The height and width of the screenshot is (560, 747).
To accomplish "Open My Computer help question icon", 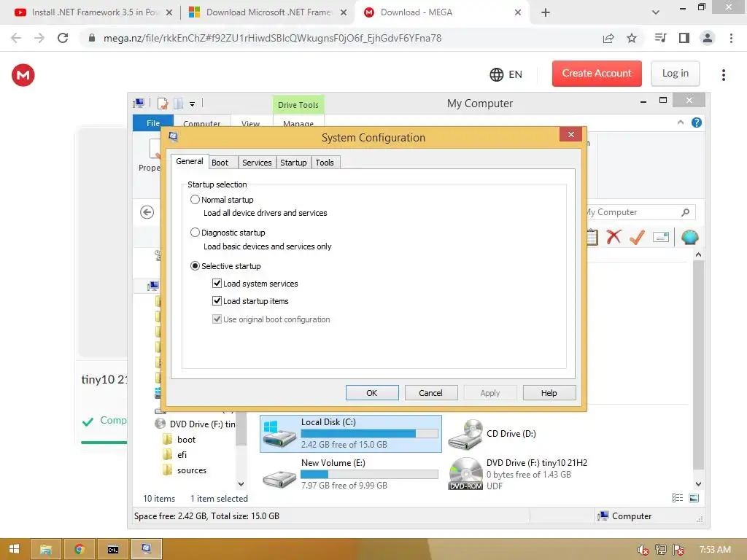I will 697,122.
